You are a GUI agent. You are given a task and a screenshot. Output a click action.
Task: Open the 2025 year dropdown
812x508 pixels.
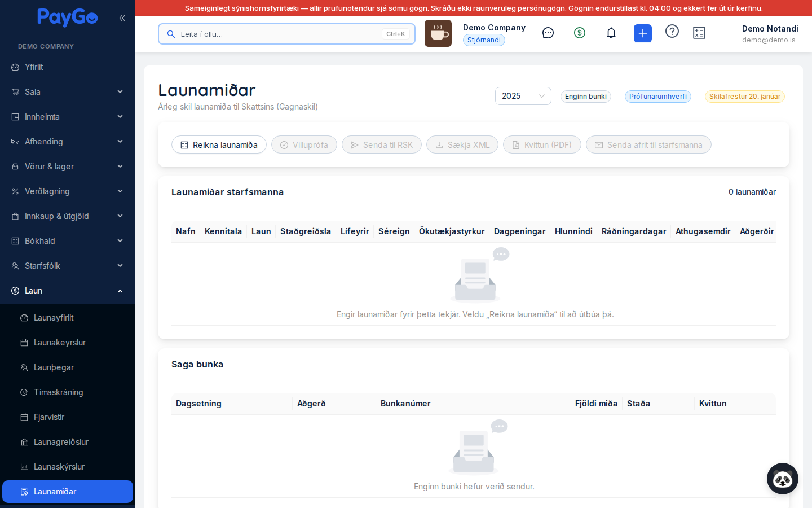point(523,96)
